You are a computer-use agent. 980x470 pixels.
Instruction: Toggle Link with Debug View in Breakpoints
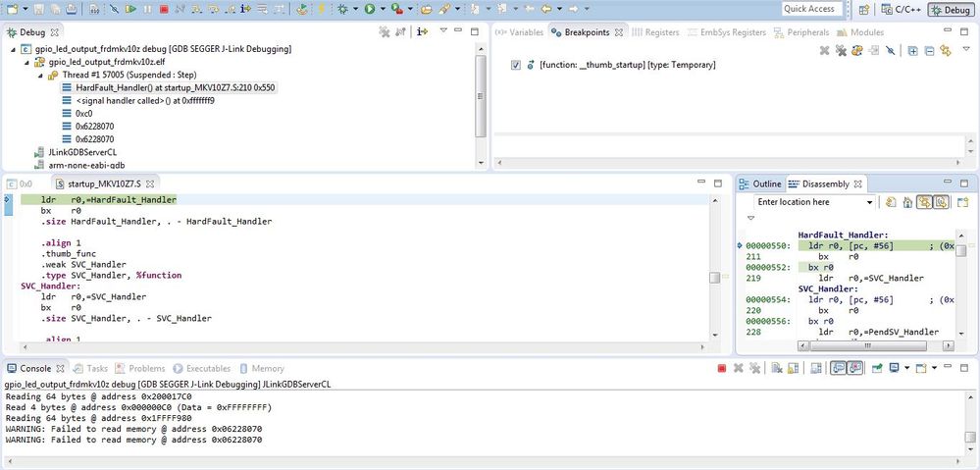[946, 51]
